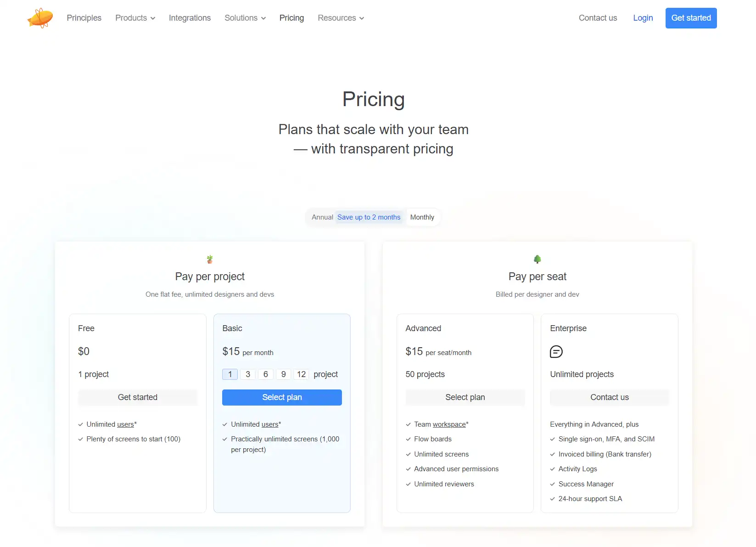756x547 pixels.
Task: Go to the Integrations page
Action: click(x=190, y=18)
